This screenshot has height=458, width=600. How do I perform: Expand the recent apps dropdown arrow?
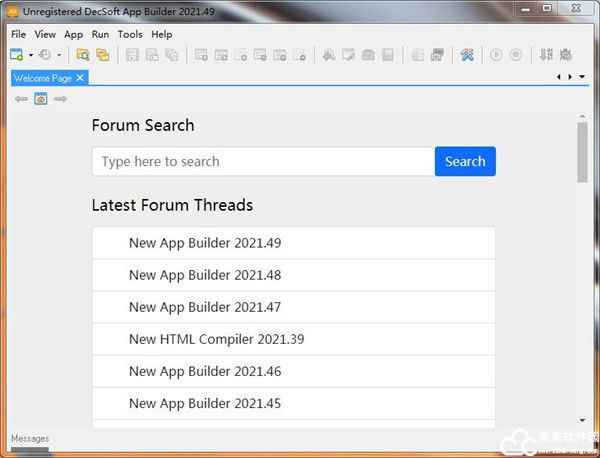coord(59,55)
